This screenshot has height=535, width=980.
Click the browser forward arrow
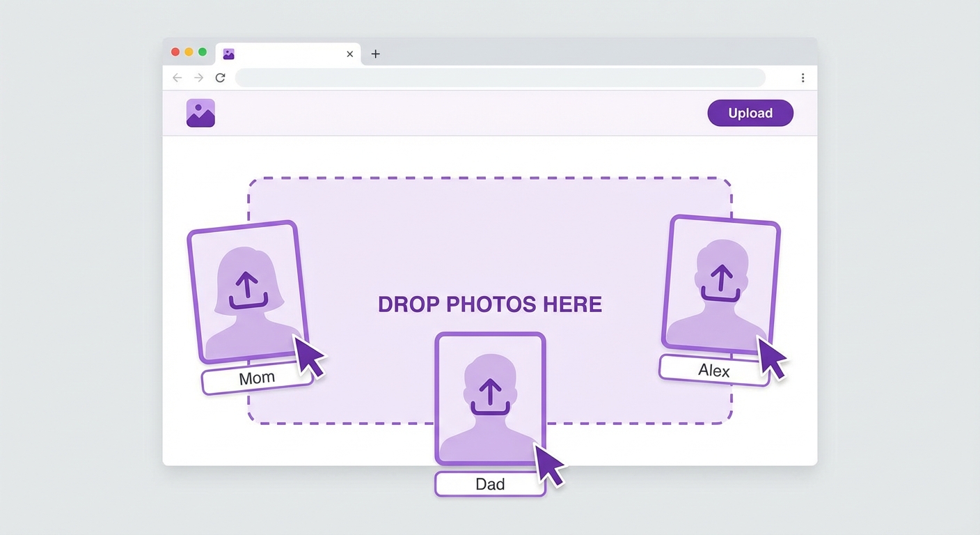pos(198,78)
